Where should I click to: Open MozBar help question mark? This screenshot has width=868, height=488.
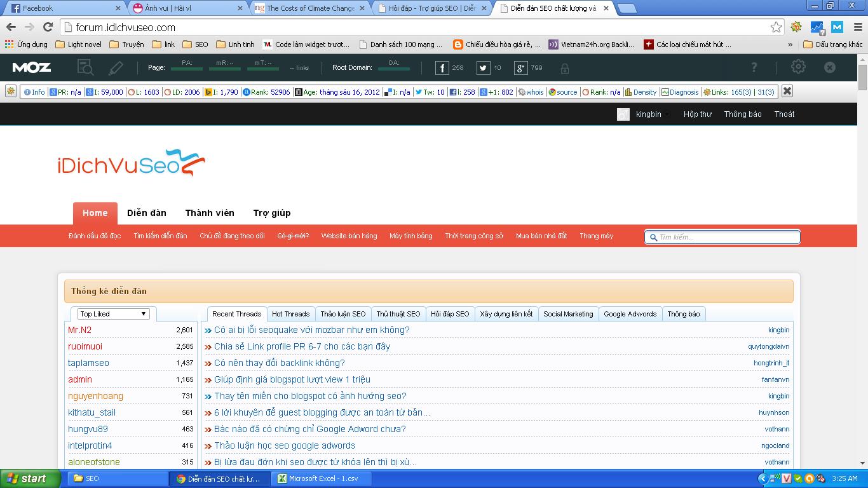pos(754,67)
